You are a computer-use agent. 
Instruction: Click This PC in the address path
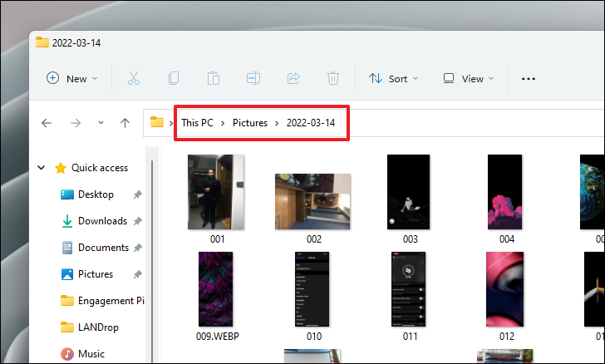pyautogui.click(x=197, y=123)
